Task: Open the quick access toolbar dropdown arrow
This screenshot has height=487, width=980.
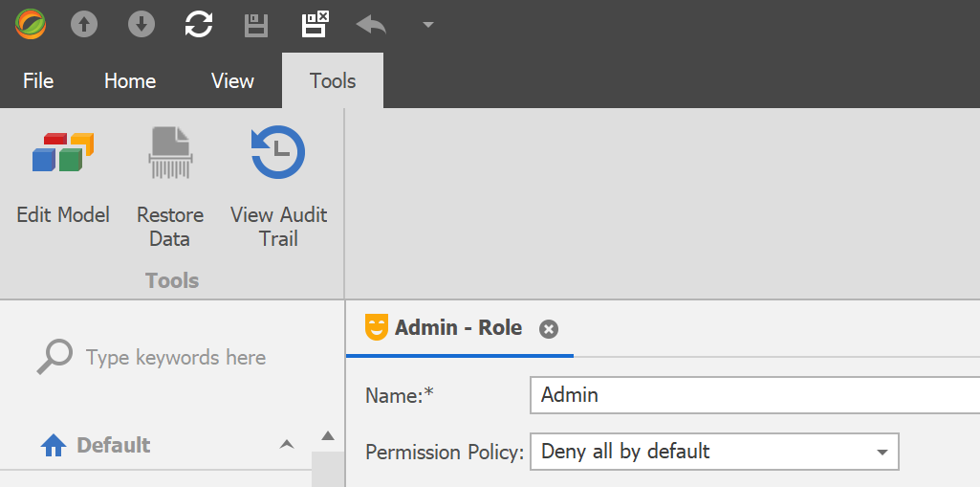Action: click(428, 25)
